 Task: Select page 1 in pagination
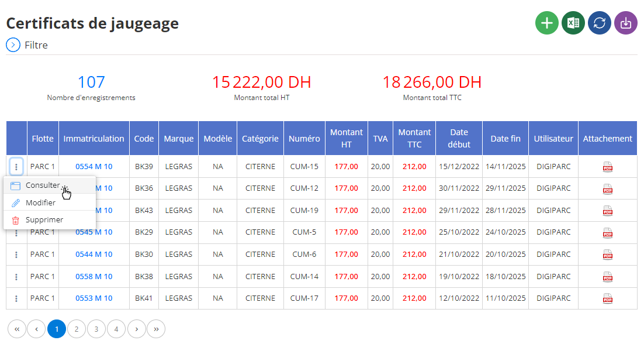pos(57,329)
